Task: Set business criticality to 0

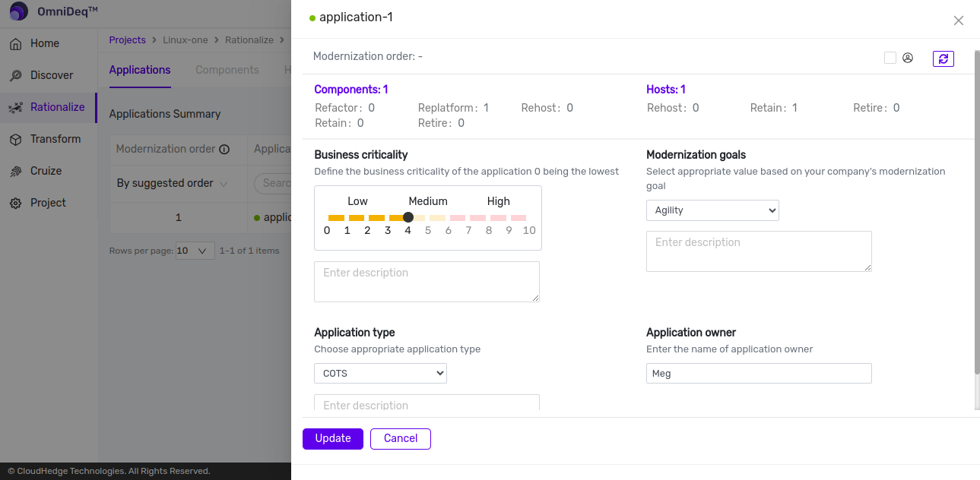Action: tap(327, 230)
